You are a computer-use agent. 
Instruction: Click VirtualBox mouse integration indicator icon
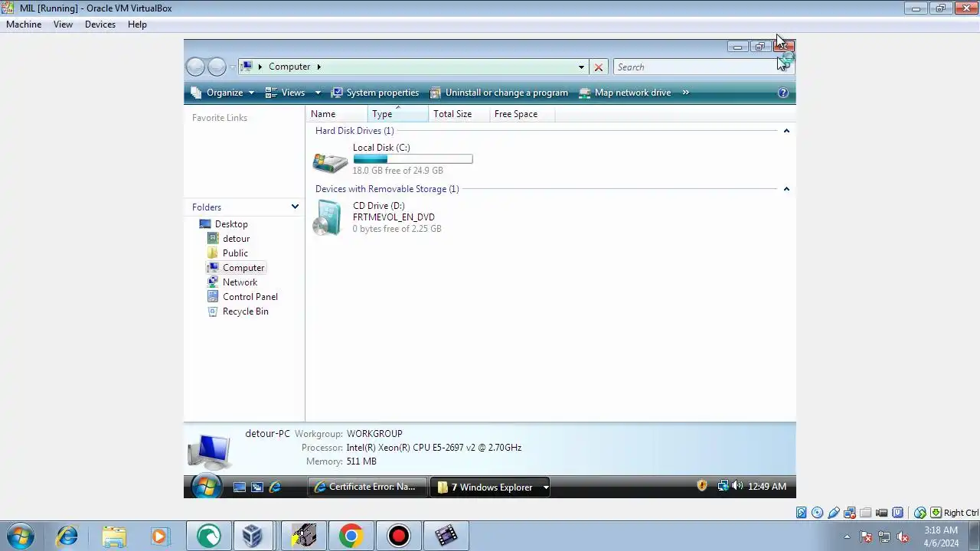coord(920,513)
